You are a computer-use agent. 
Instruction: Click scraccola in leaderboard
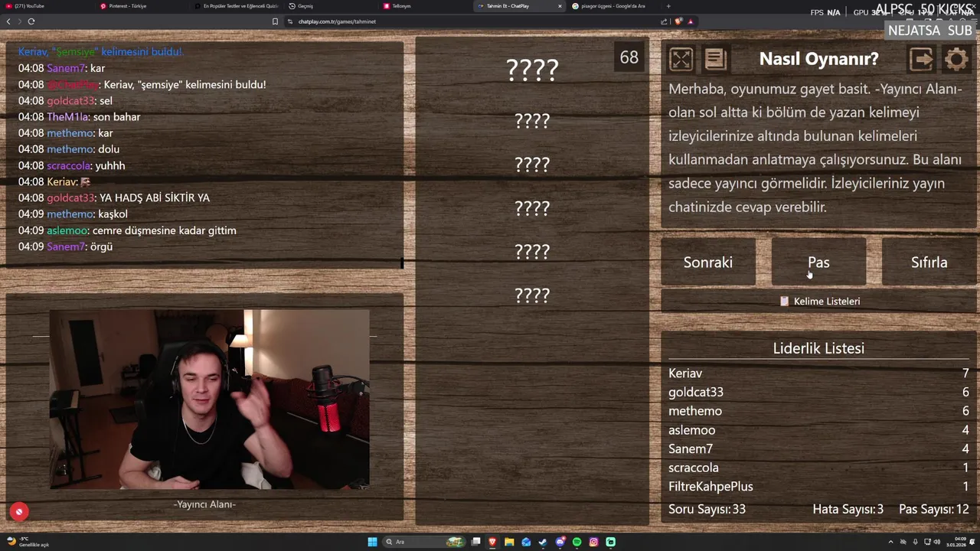(694, 468)
